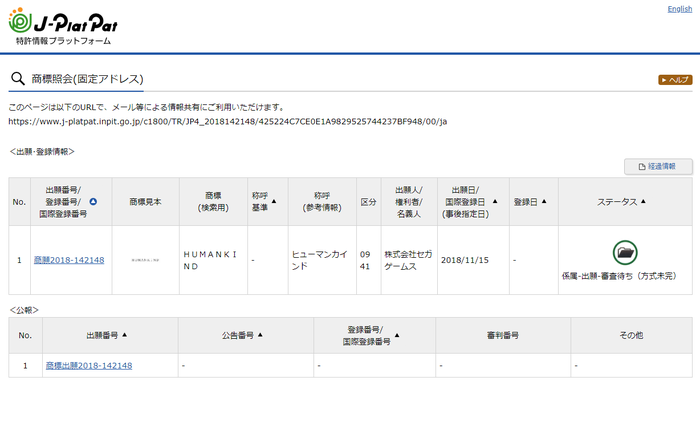The width and height of the screenshot is (700, 446).
Task: Sort by 称呼基準 arrow
Action: click(274, 201)
